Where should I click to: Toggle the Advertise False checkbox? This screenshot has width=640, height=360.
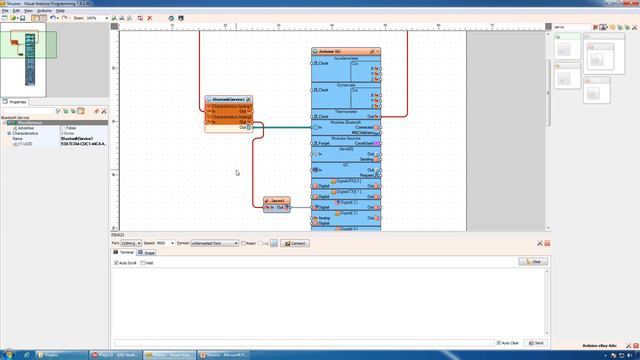point(63,128)
